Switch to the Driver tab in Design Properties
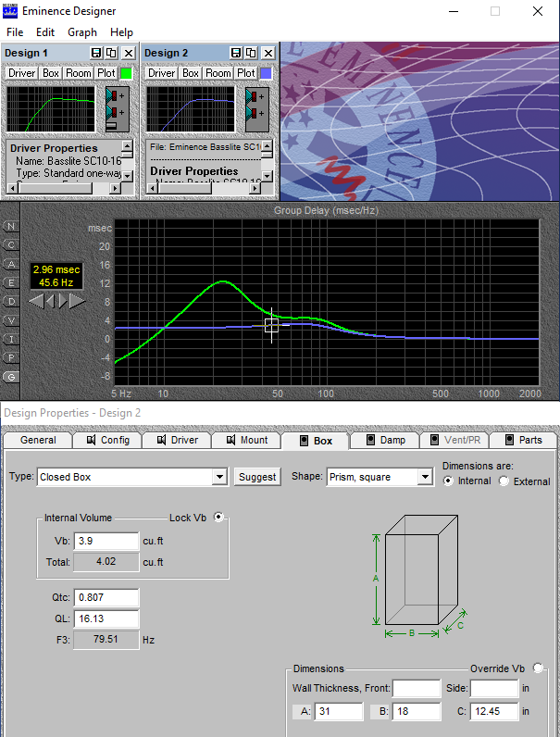Screen dimensions: 560x737 click(177, 441)
